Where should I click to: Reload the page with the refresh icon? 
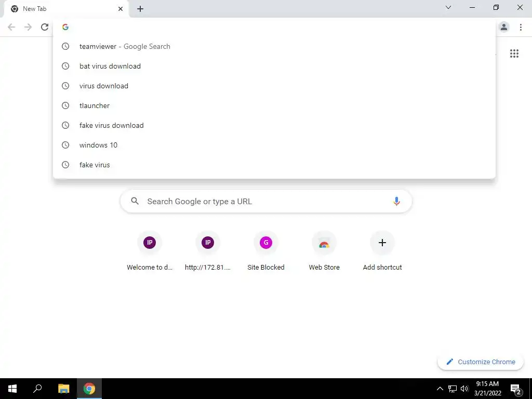[x=45, y=27]
